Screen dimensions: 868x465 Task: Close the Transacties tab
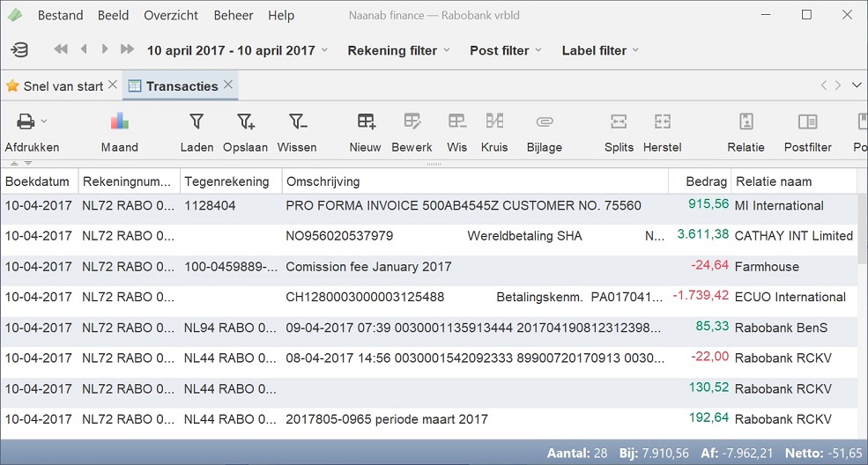[227, 85]
